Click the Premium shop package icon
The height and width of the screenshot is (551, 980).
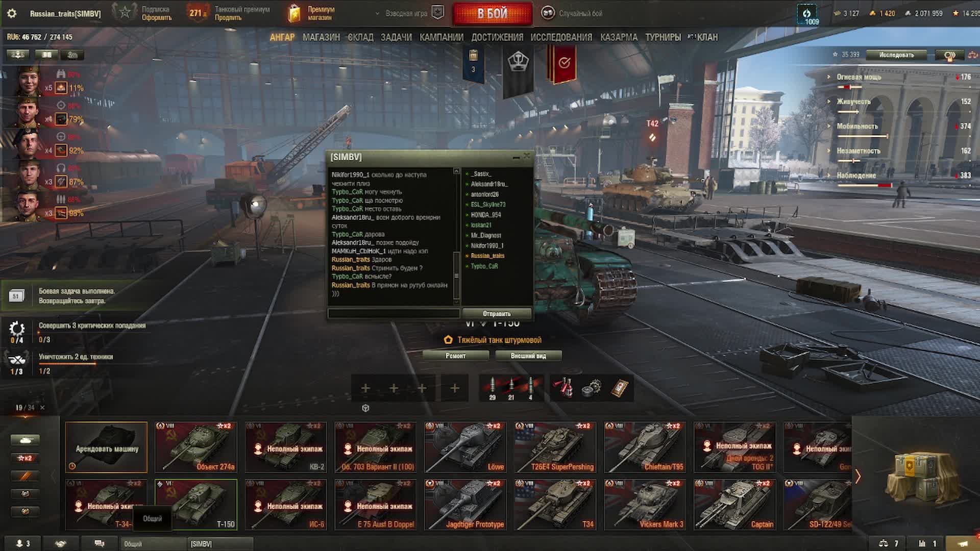click(x=295, y=14)
